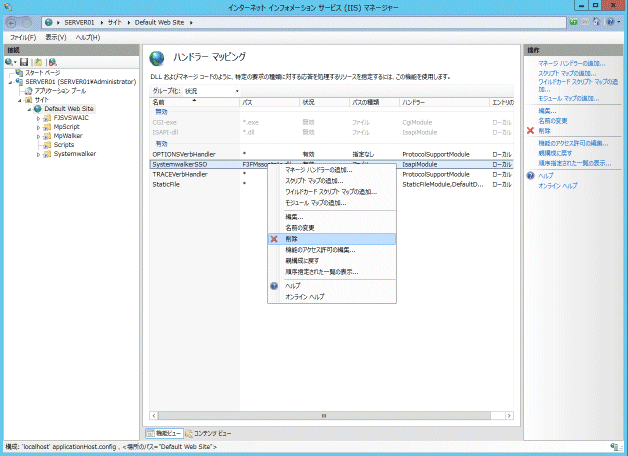Click 機能のアクセス許可の編集 link in actions pane

point(573,143)
